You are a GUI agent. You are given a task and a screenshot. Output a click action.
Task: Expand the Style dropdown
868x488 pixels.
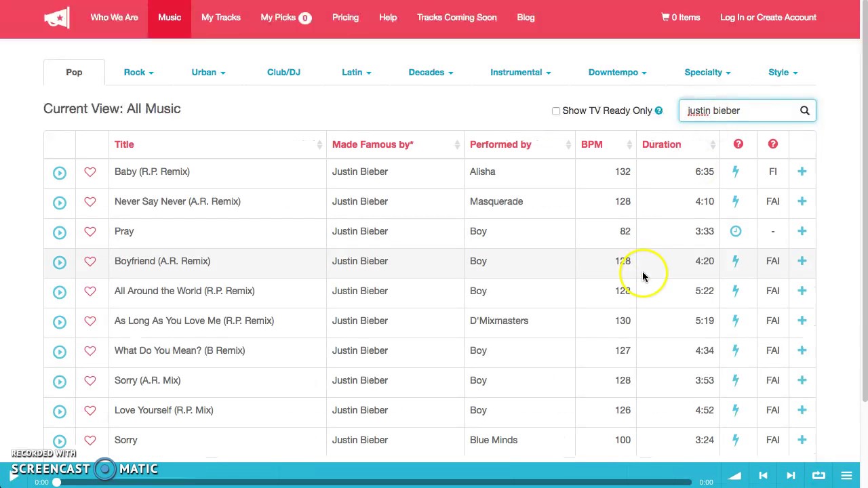783,73
